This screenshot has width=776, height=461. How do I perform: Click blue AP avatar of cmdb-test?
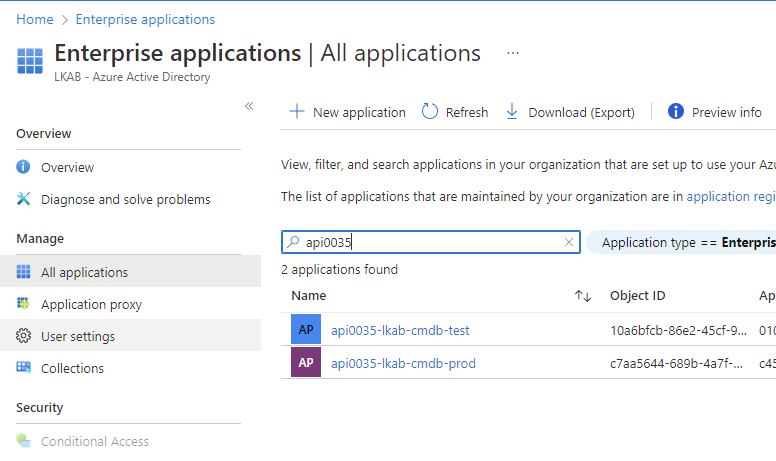[x=306, y=329]
